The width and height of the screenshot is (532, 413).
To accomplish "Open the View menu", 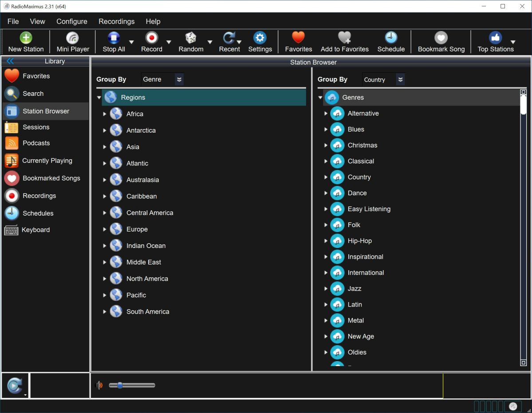I will click(37, 21).
